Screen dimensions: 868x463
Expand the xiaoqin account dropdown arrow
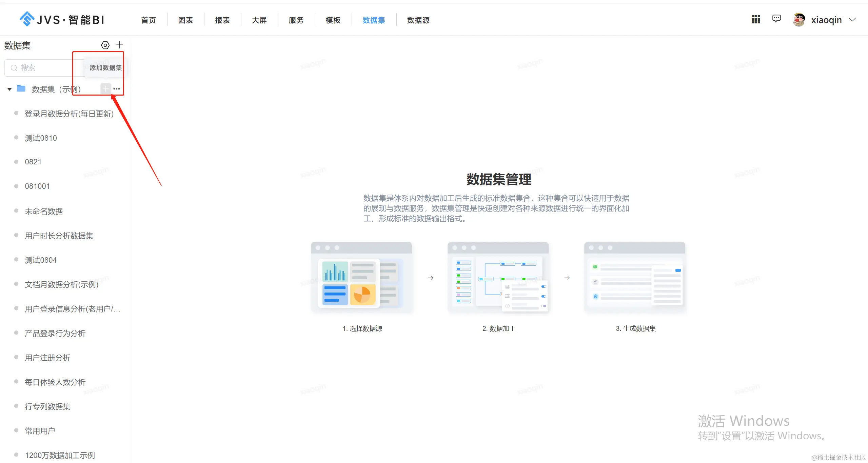(852, 20)
